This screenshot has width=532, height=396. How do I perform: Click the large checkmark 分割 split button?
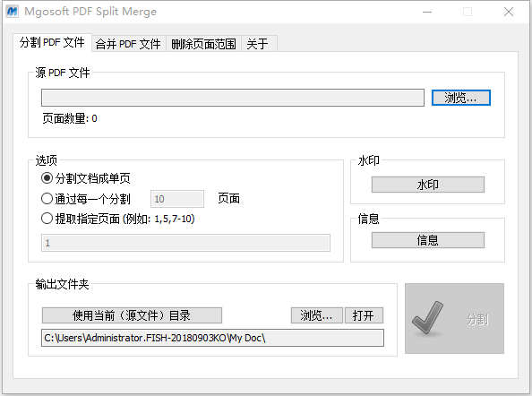tap(454, 319)
